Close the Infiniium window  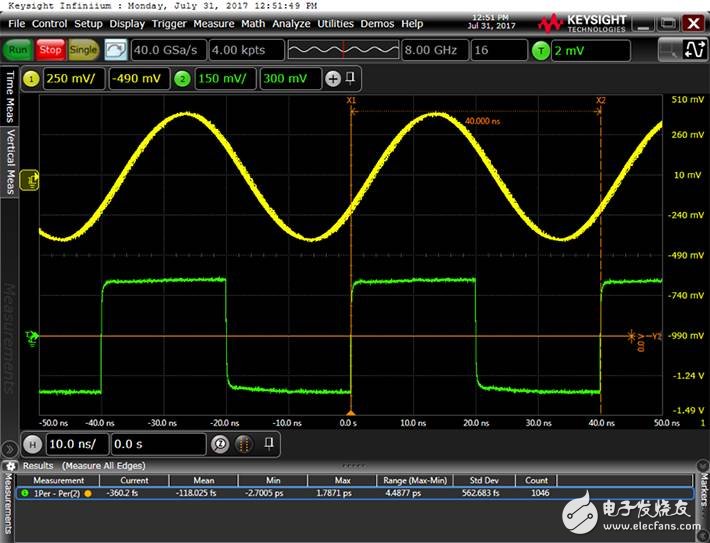693,23
